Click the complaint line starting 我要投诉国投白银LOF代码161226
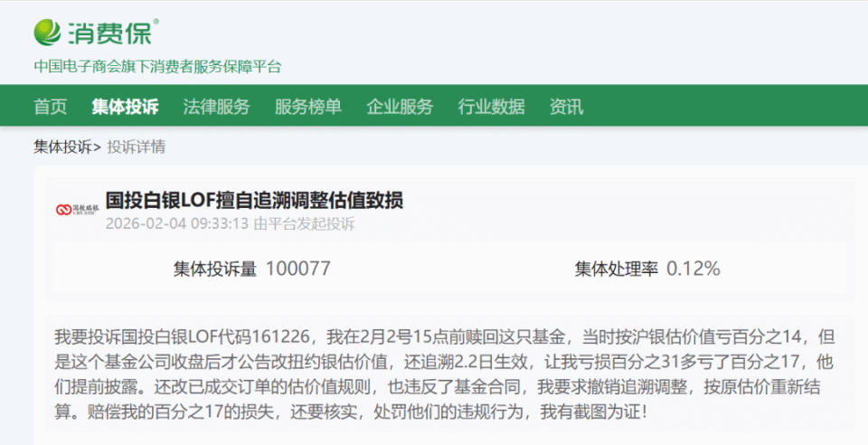 [445, 336]
